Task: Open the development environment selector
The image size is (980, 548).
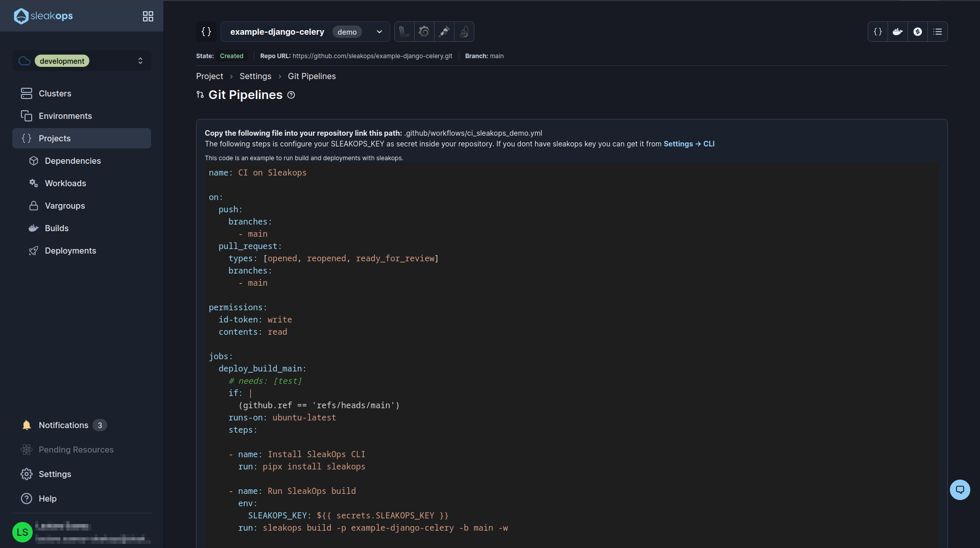Action: tap(82, 61)
